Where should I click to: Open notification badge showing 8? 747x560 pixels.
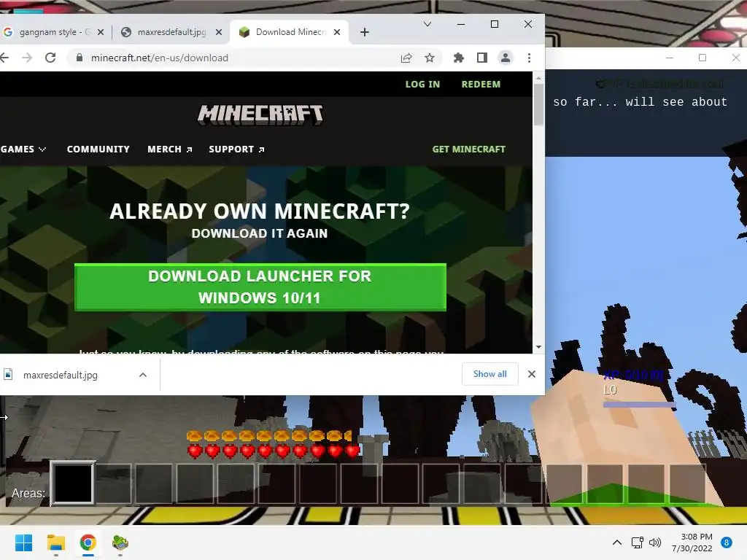[x=727, y=542]
